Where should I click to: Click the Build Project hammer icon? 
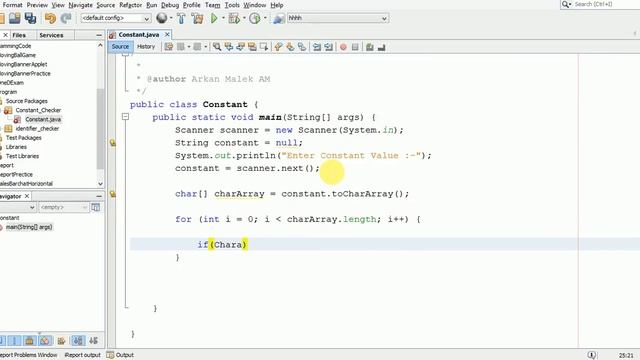(181, 18)
